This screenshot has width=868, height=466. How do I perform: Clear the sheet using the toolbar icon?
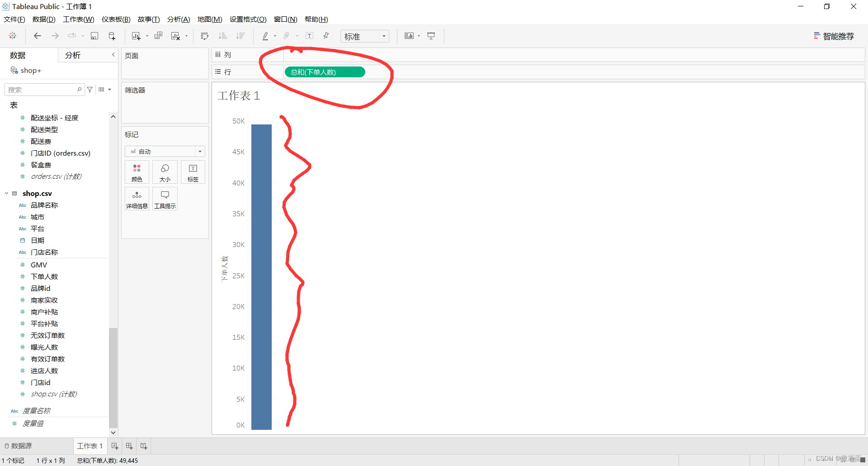pos(175,36)
